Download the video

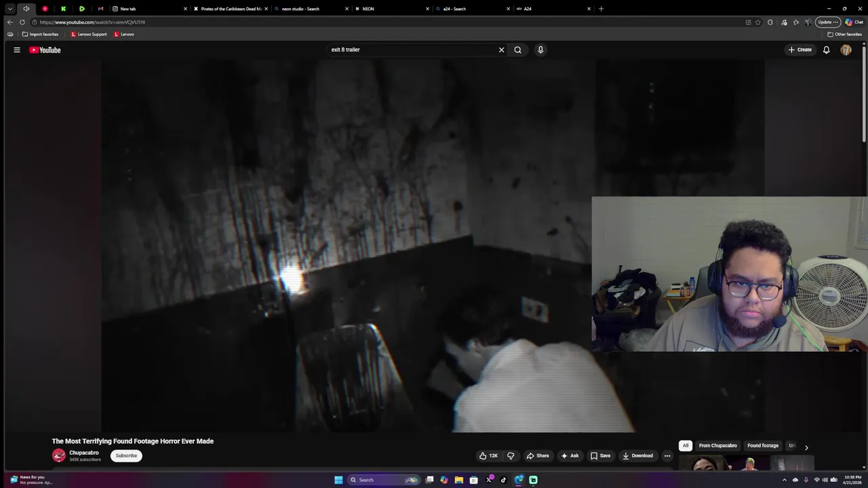[x=637, y=455]
